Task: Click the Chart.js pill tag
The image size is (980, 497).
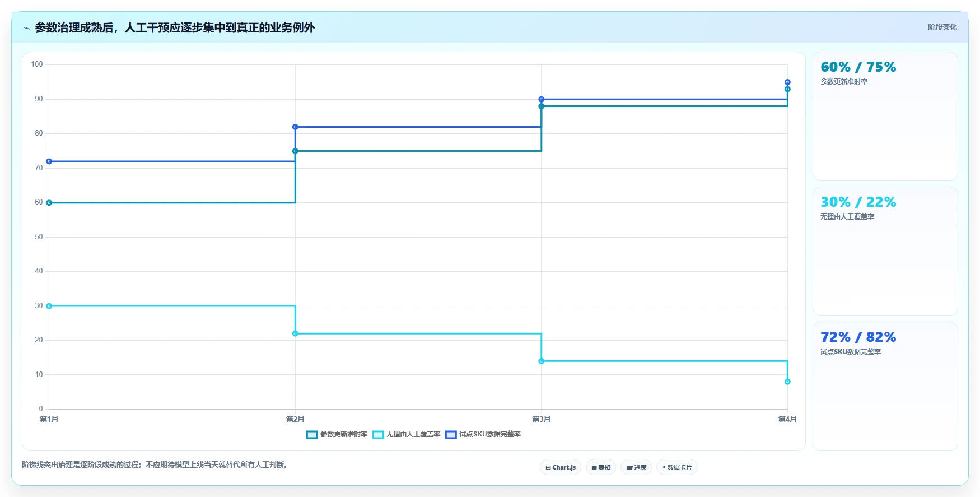Action: [561, 467]
